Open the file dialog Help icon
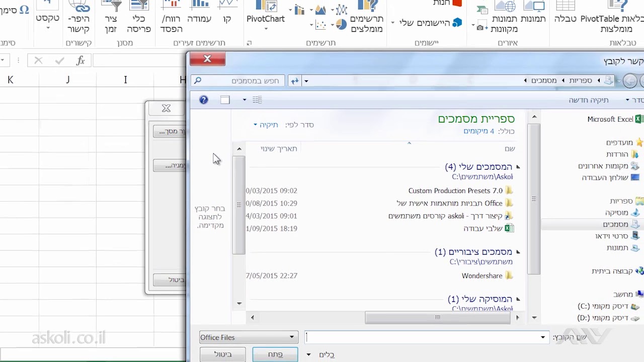This screenshot has height=362, width=644. coord(203,100)
